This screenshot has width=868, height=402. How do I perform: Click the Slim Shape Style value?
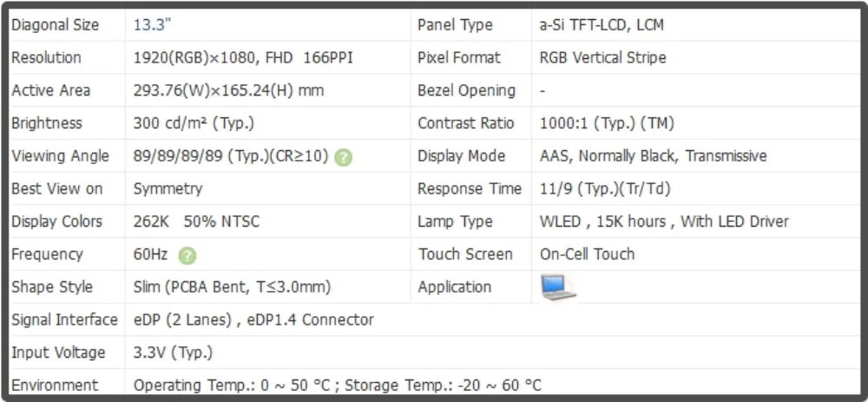[x=233, y=287]
